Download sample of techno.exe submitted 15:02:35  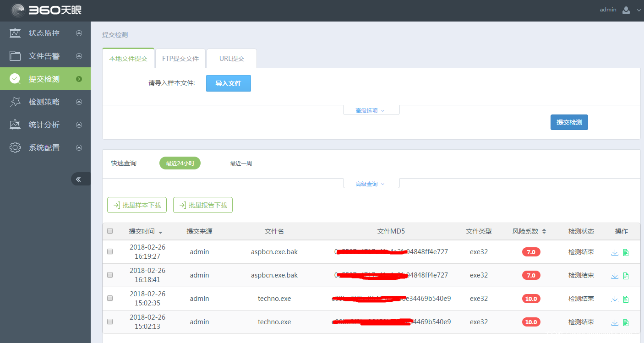point(615,299)
